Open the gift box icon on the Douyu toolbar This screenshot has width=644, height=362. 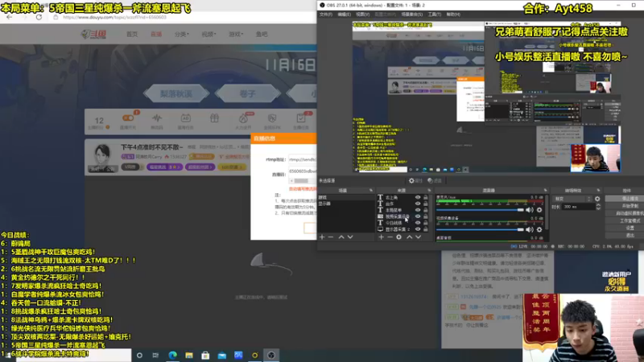pos(214,118)
